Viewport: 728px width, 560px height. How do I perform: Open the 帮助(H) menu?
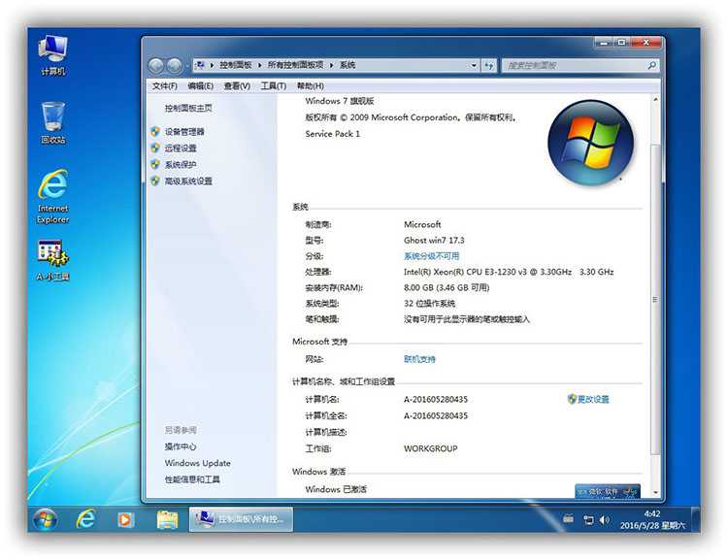click(311, 86)
